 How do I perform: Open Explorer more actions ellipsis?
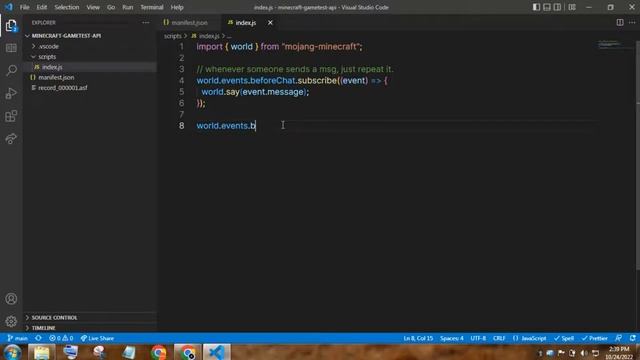pyautogui.click(x=146, y=23)
